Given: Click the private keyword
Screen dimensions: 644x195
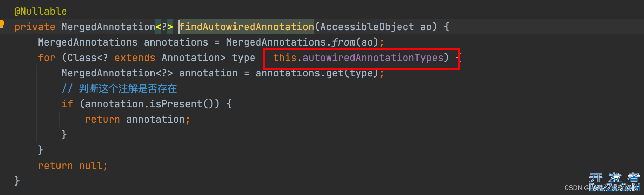Looking at the screenshot, I should (35, 27).
